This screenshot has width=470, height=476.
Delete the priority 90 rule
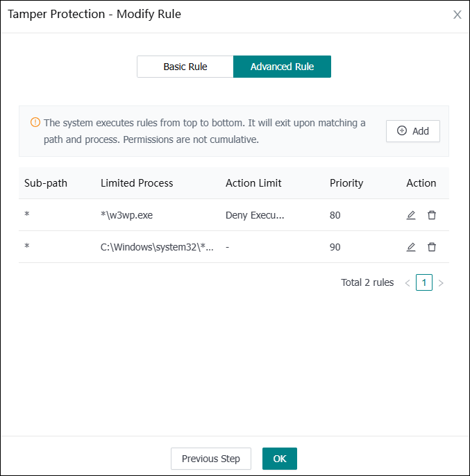pyautogui.click(x=432, y=247)
